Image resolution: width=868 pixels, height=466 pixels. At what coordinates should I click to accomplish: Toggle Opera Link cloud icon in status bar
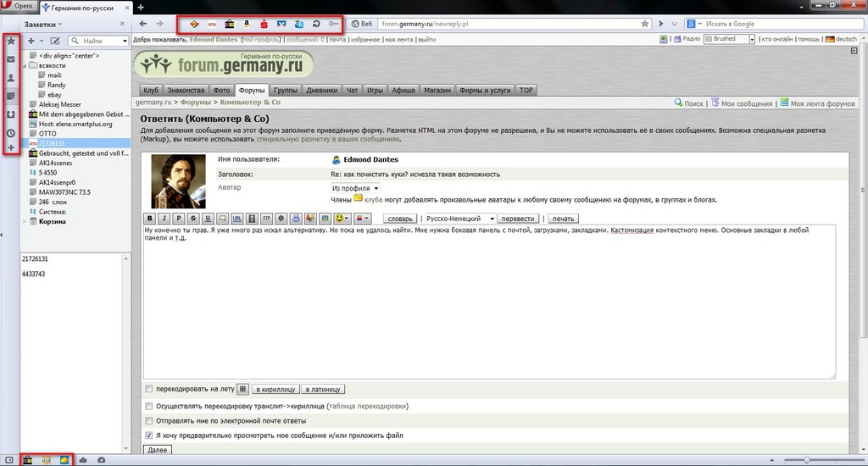pyautogui.click(x=83, y=460)
